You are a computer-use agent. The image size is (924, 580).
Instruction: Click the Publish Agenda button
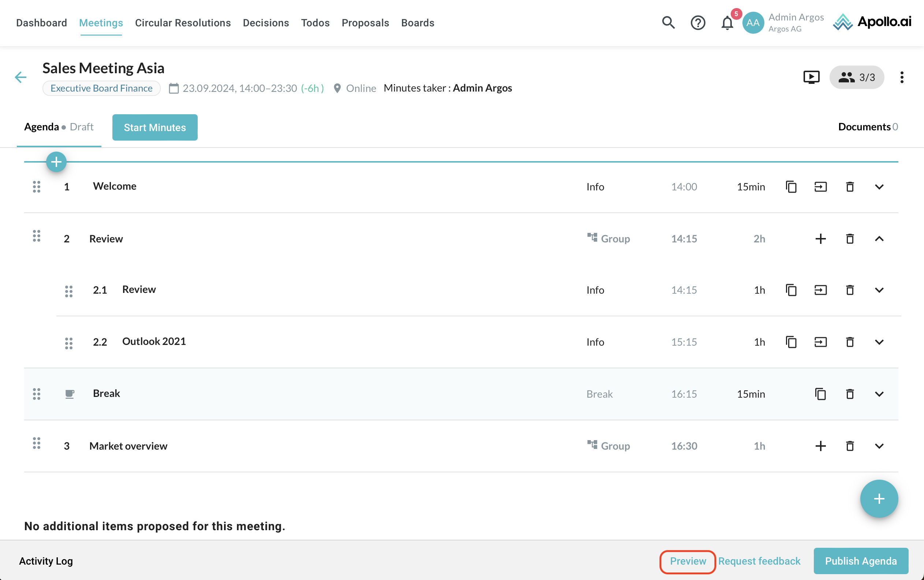[x=860, y=561]
